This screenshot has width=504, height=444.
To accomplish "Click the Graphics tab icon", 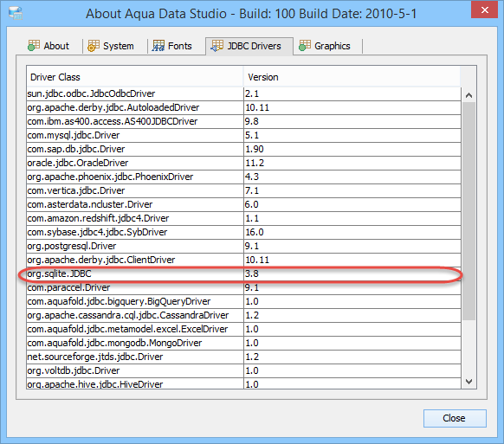I will [x=305, y=46].
